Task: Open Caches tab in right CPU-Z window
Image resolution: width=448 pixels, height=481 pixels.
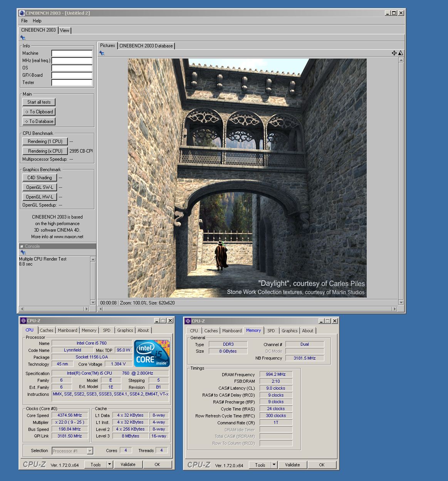Action: pyautogui.click(x=211, y=331)
